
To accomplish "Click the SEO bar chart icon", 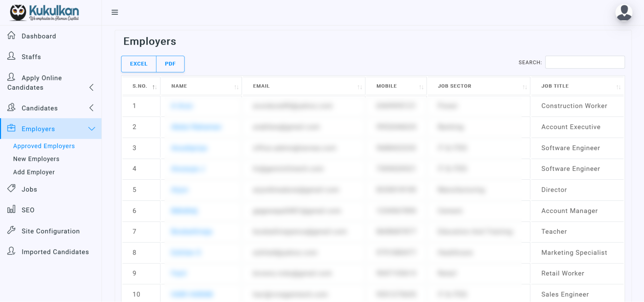I will point(11,209).
